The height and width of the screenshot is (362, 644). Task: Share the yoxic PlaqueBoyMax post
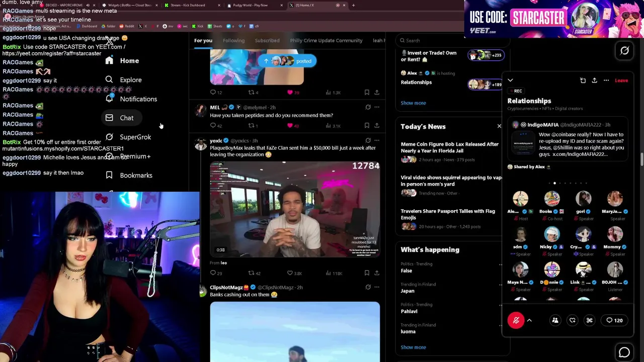click(x=377, y=273)
